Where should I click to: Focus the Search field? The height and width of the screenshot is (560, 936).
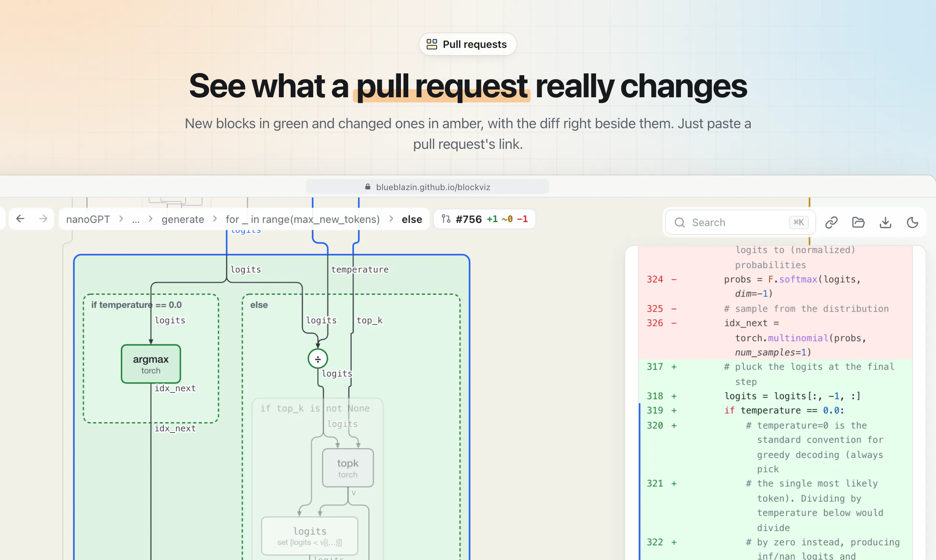click(x=740, y=223)
